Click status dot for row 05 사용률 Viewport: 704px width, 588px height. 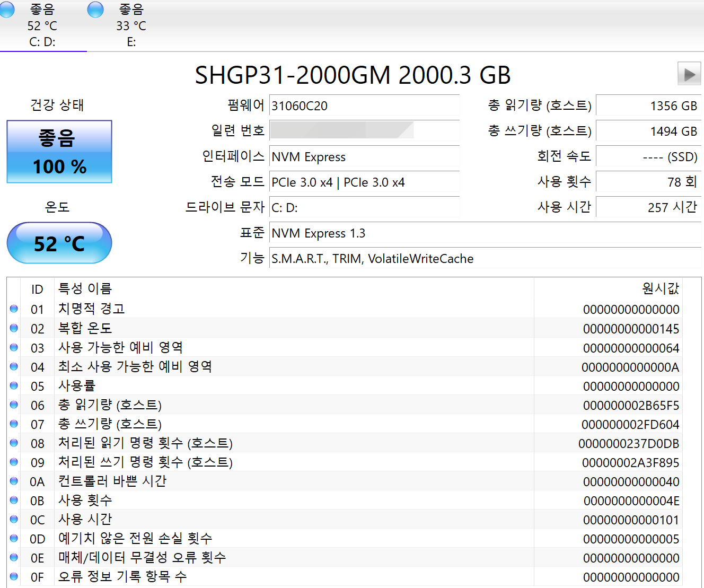(x=14, y=385)
